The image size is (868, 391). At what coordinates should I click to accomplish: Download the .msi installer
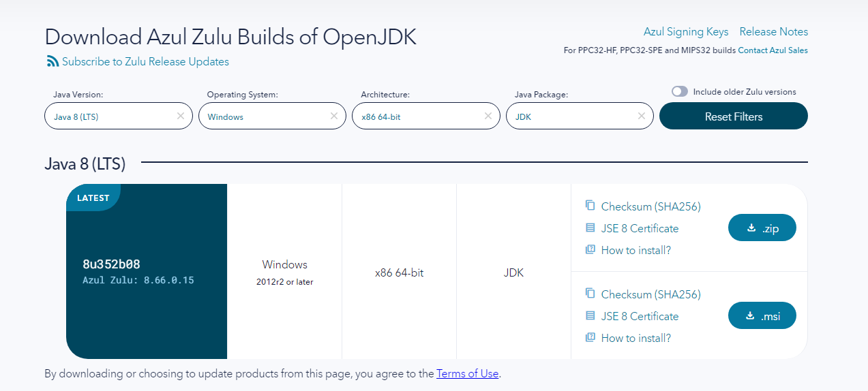[762, 315]
